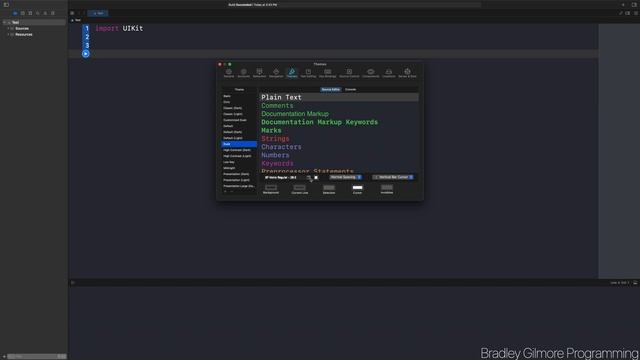Open Accounts preferences pane
The height and width of the screenshot is (360, 640).
pos(244,73)
